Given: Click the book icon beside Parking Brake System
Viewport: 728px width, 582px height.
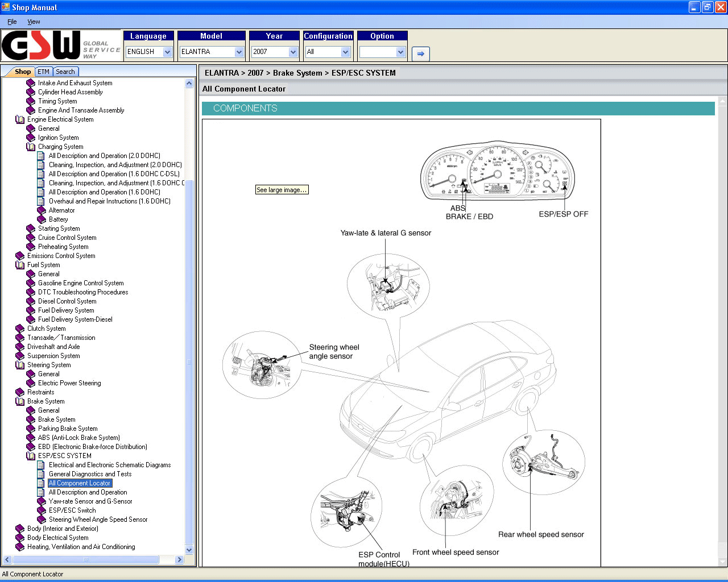Looking at the screenshot, I should coord(31,429).
